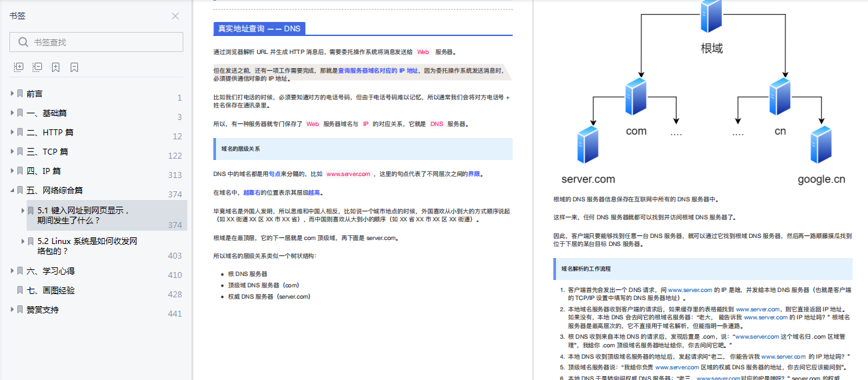Select the 五、网络综合篇 bookmark
Image resolution: width=868 pixels, height=380 pixels.
(55, 191)
